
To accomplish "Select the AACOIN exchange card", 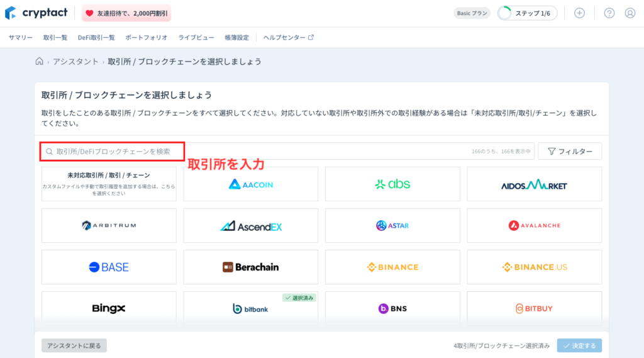I will pyautogui.click(x=250, y=184).
